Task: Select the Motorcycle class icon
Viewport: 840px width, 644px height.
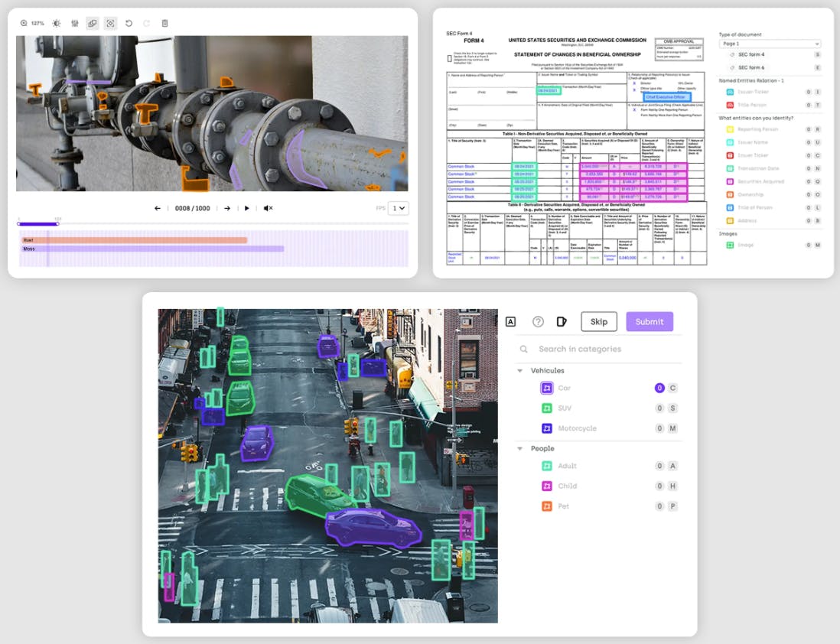Action: [547, 428]
